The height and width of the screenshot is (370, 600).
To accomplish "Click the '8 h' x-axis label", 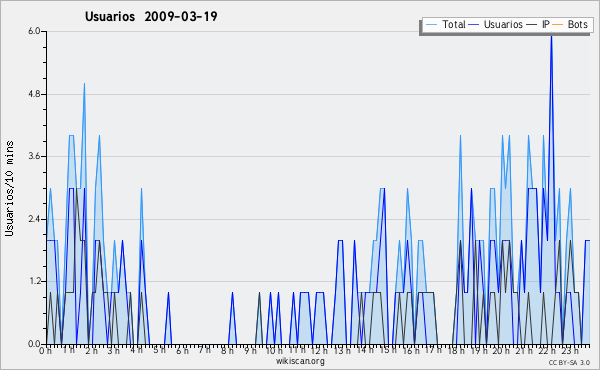I will (x=227, y=350).
